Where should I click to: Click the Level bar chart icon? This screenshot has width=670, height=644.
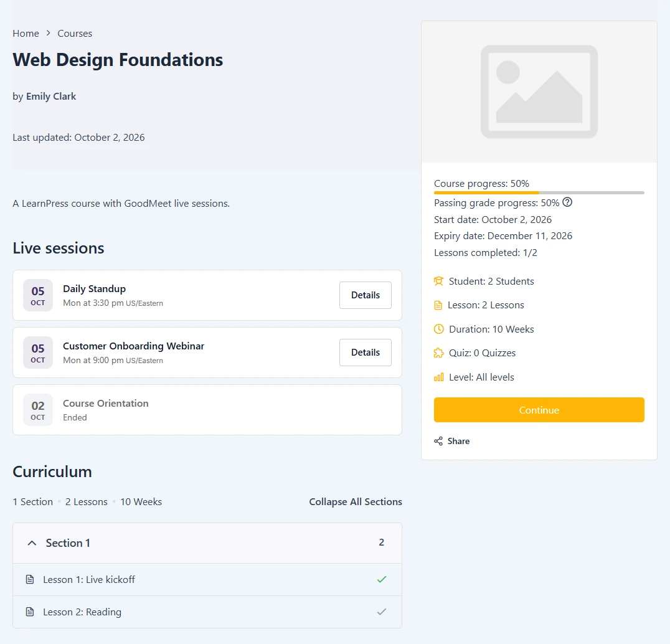[x=439, y=377]
